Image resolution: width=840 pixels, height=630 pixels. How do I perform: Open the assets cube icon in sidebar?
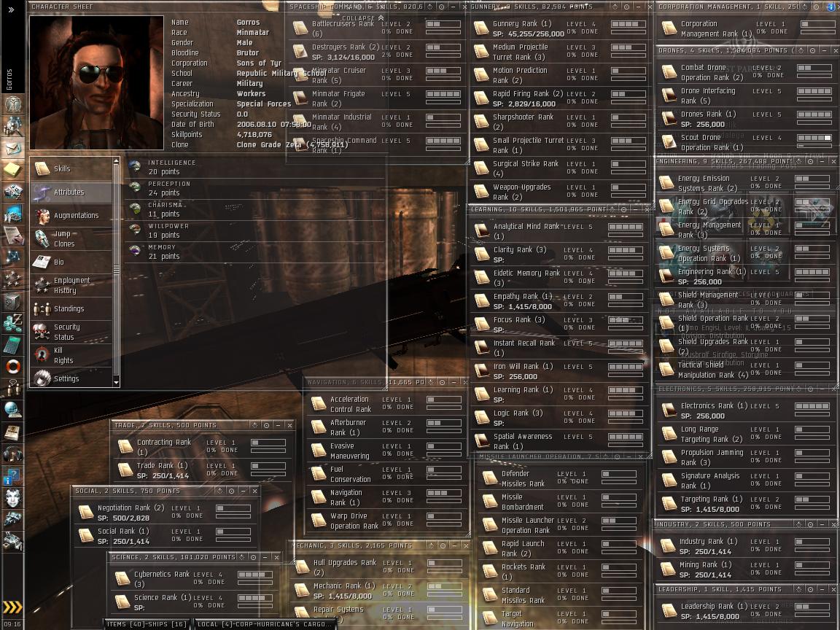[12, 302]
